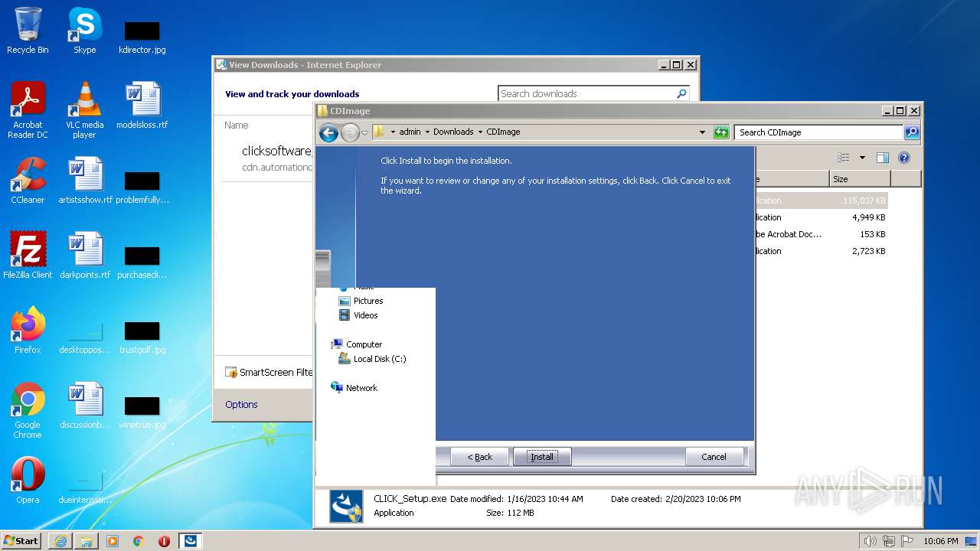Sort by the Size column header
Screen dimensions: 980x551
(x=860, y=179)
